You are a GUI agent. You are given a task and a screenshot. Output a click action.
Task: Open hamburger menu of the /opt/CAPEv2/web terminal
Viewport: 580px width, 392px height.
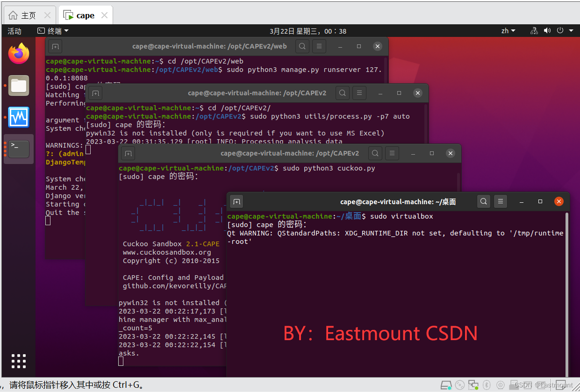pos(319,46)
